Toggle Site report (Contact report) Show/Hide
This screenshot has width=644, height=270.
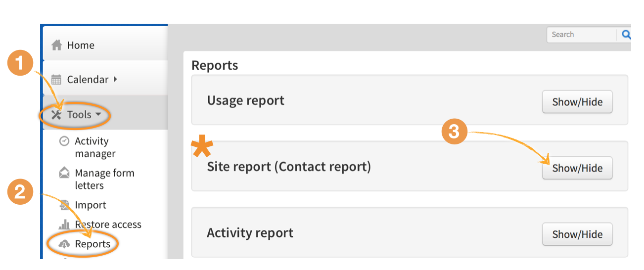click(577, 168)
